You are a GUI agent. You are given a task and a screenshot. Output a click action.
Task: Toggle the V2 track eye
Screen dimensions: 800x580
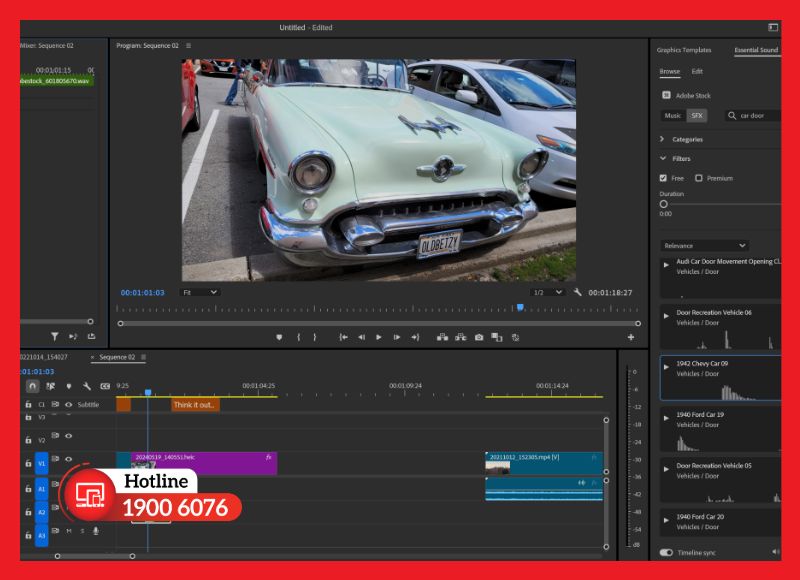point(68,436)
